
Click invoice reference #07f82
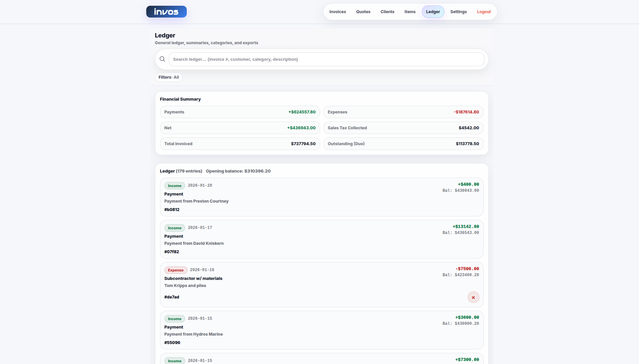coord(172,252)
